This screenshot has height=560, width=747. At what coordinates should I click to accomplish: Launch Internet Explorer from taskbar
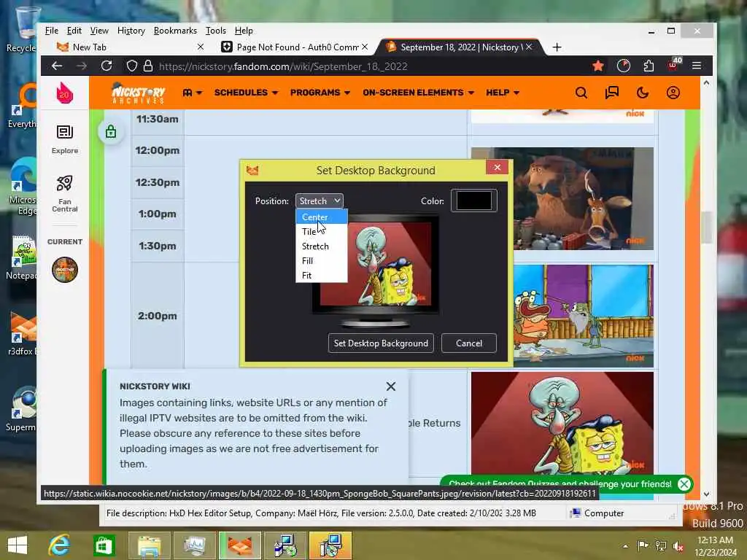(60, 545)
